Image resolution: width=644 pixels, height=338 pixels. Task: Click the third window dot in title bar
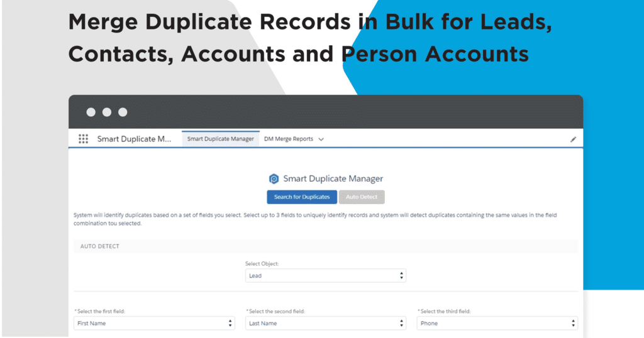[x=123, y=112]
